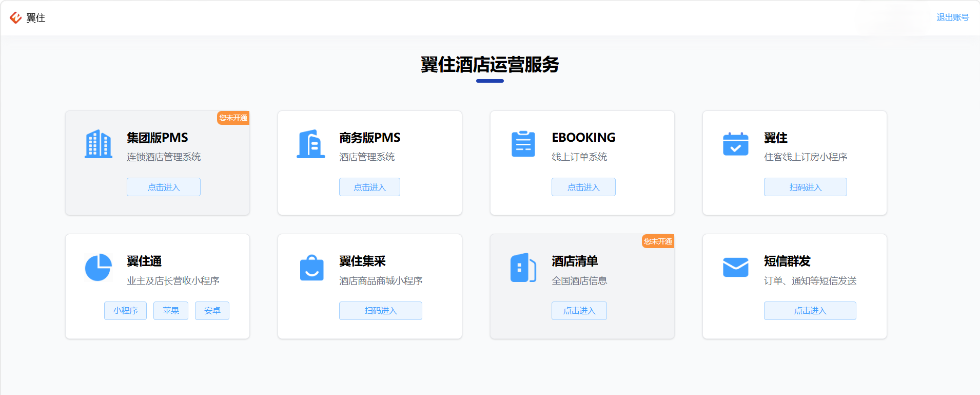Click the 翼住 brand name in header
This screenshot has width=980, height=395.
36,18
